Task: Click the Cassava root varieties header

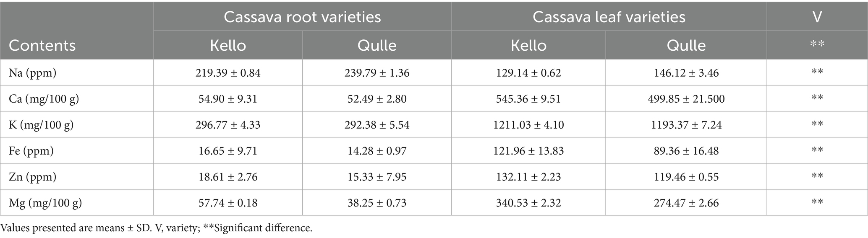Action: click(302, 17)
